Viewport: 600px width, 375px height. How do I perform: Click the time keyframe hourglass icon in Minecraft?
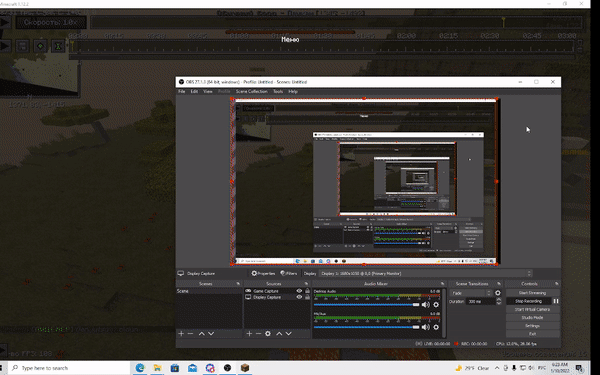click(58, 46)
